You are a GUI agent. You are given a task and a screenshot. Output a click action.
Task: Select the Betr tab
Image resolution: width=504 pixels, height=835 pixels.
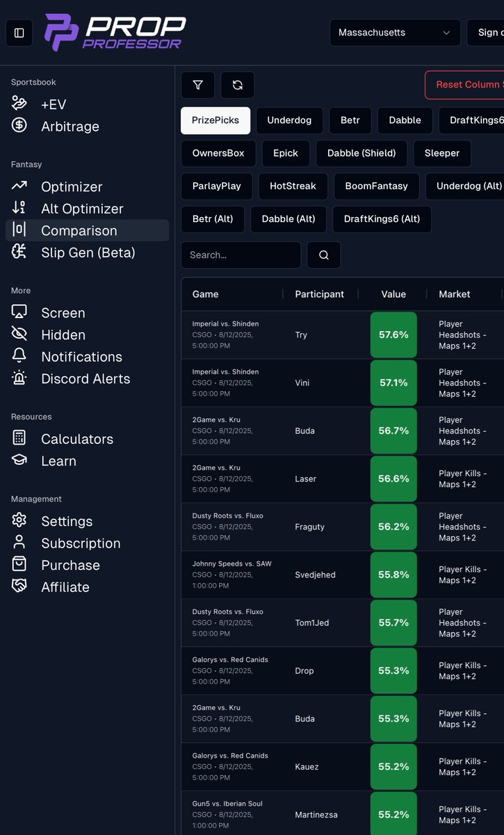350,120
